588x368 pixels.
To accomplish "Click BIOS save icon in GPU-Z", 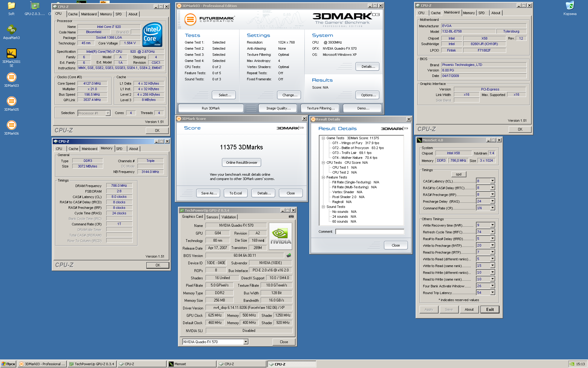I will click(x=288, y=255).
